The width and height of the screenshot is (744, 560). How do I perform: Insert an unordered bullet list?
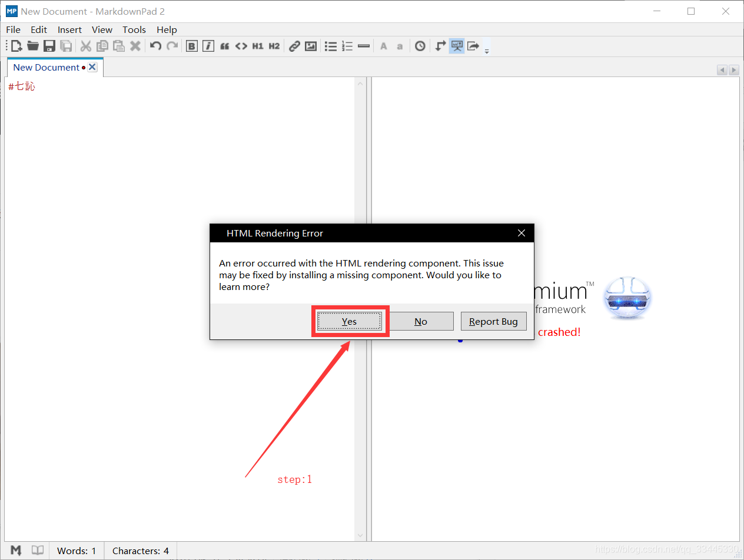click(331, 46)
